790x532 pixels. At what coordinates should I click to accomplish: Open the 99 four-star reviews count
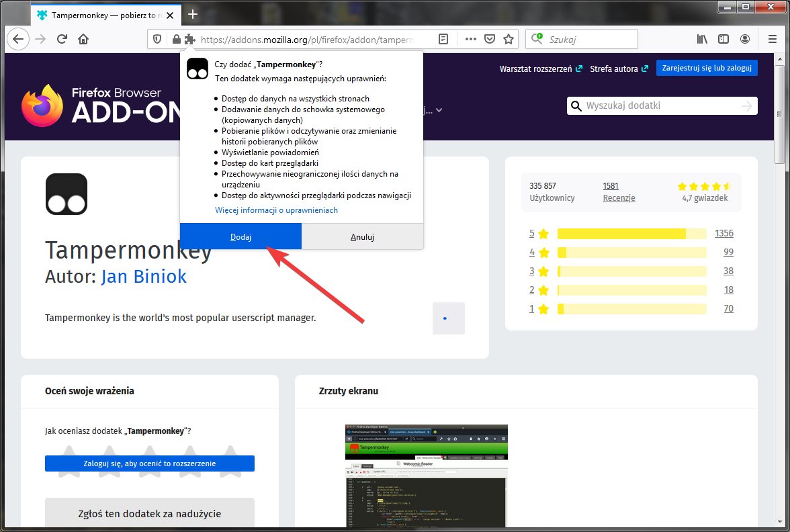pos(728,252)
